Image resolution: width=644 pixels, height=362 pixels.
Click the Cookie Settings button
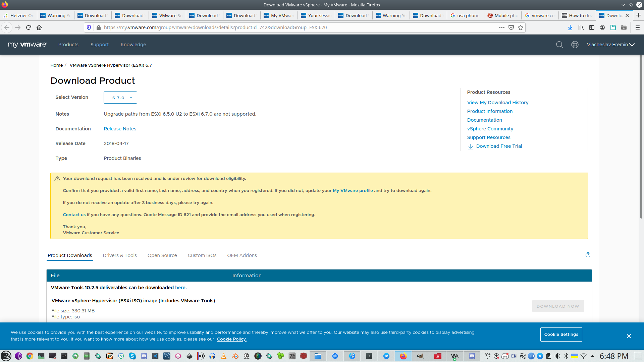click(x=561, y=335)
